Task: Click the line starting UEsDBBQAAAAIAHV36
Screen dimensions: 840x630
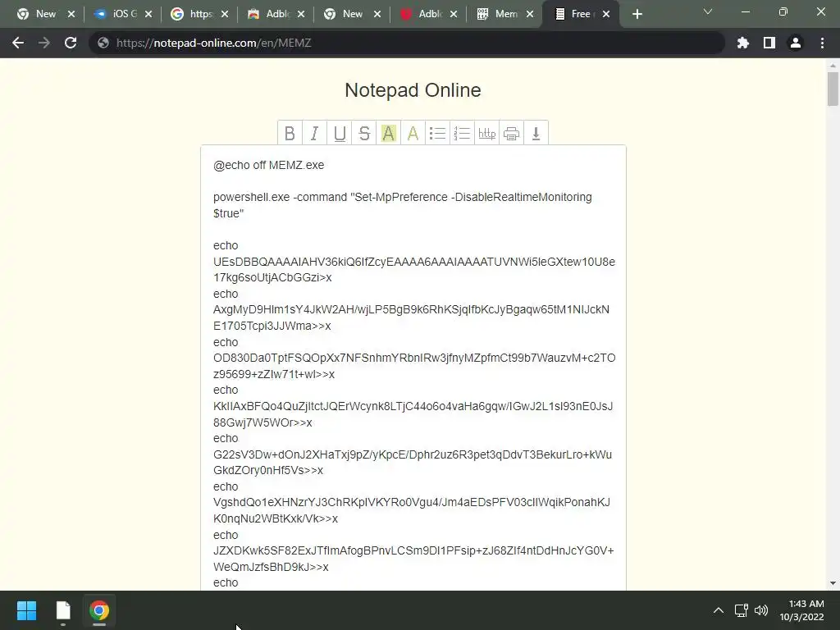Action: coord(414,269)
